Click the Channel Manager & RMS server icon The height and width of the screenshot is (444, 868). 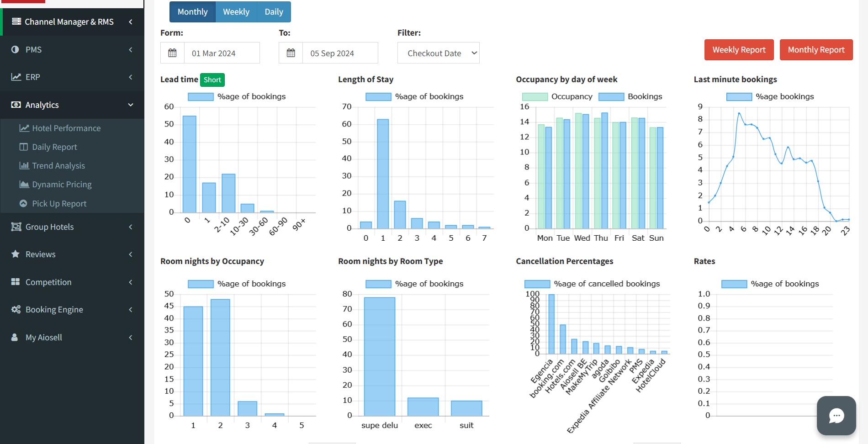[x=16, y=21]
